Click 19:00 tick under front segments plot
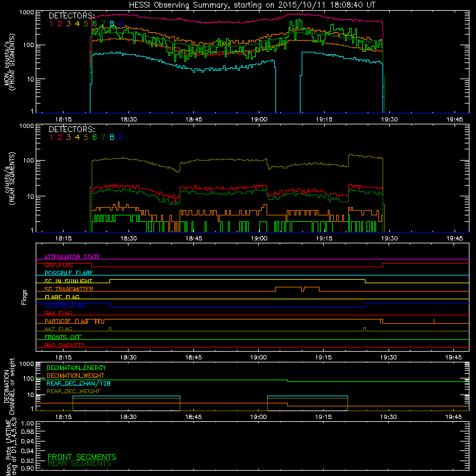476x476 pixels. [259, 120]
